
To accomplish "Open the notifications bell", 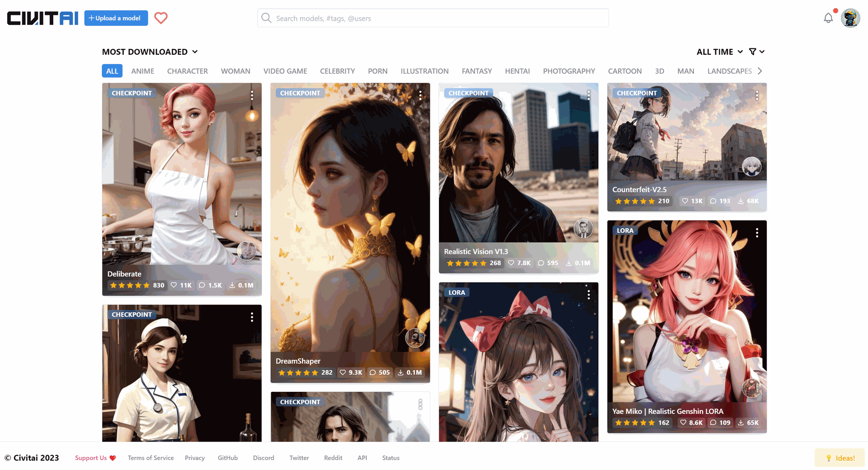I will [x=828, y=18].
